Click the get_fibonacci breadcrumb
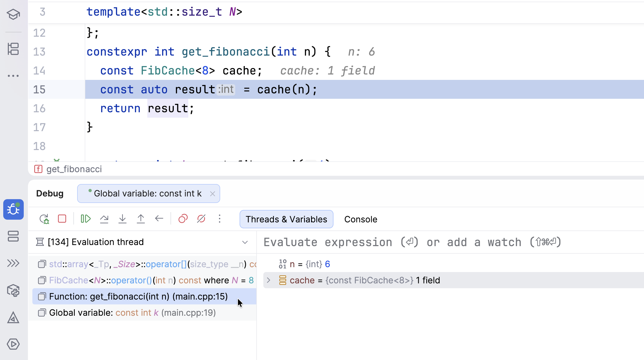The width and height of the screenshot is (644, 360). pyautogui.click(x=74, y=169)
